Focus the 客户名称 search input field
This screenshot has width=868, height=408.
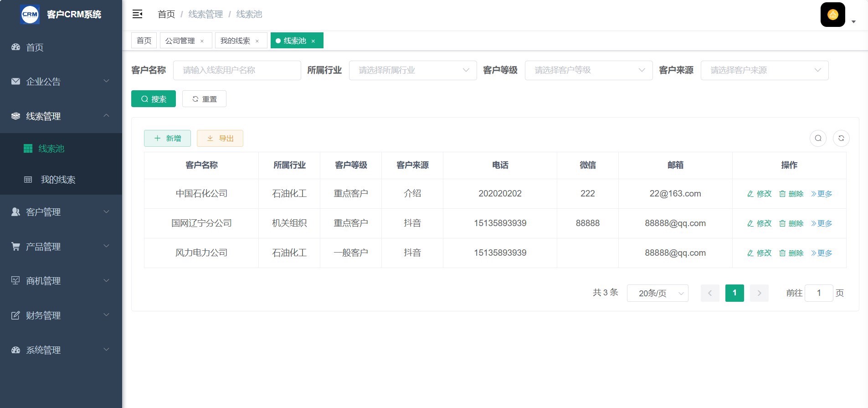coord(237,70)
